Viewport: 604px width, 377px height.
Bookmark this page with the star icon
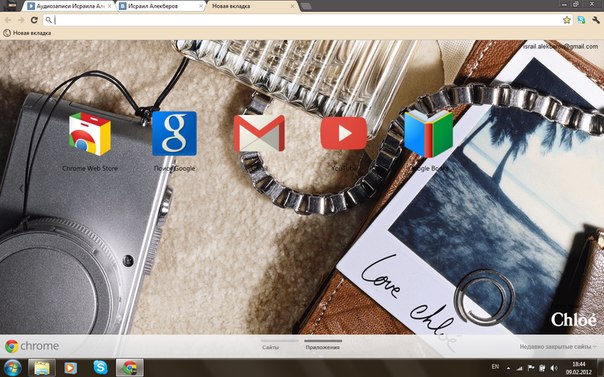567,20
